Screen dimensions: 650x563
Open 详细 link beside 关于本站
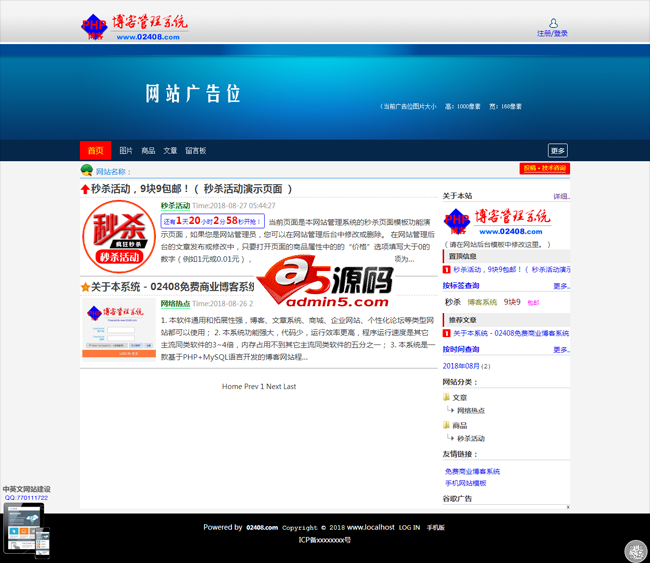click(562, 197)
